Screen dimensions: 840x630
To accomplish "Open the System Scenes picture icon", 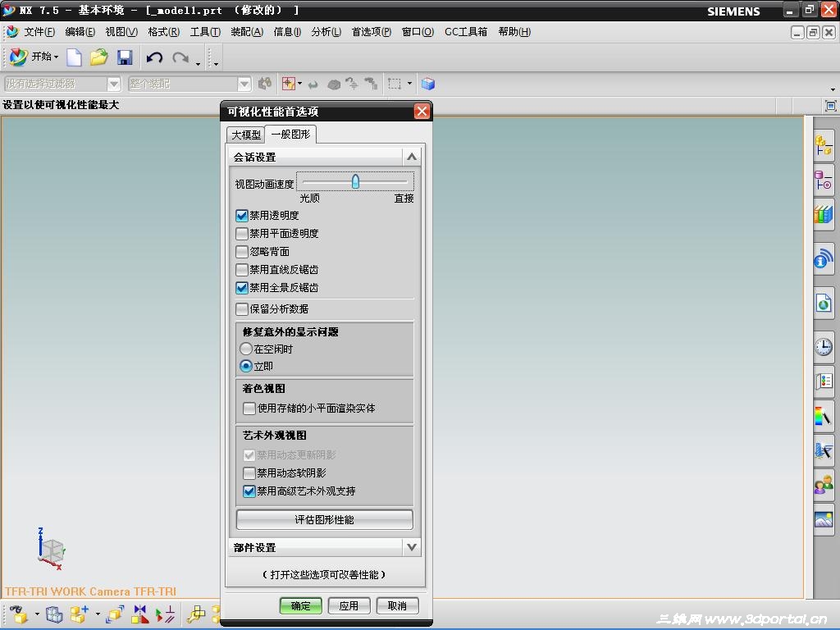I will click(824, 519).
